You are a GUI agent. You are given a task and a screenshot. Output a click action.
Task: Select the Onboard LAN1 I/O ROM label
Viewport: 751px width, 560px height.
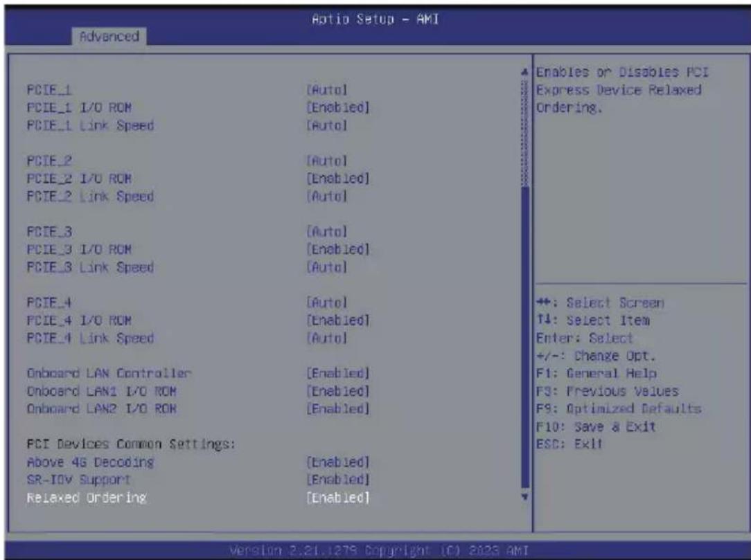(x=102, y=391)
